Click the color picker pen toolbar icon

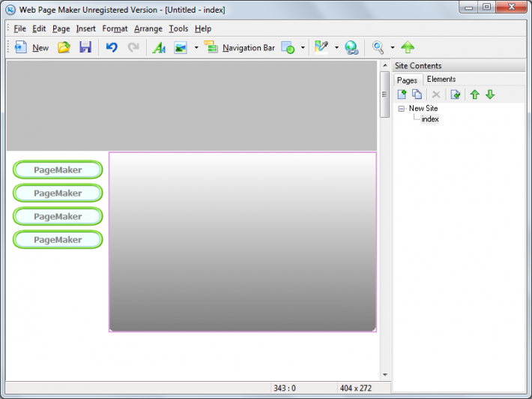pyautogui.click(x=321, y=47)
